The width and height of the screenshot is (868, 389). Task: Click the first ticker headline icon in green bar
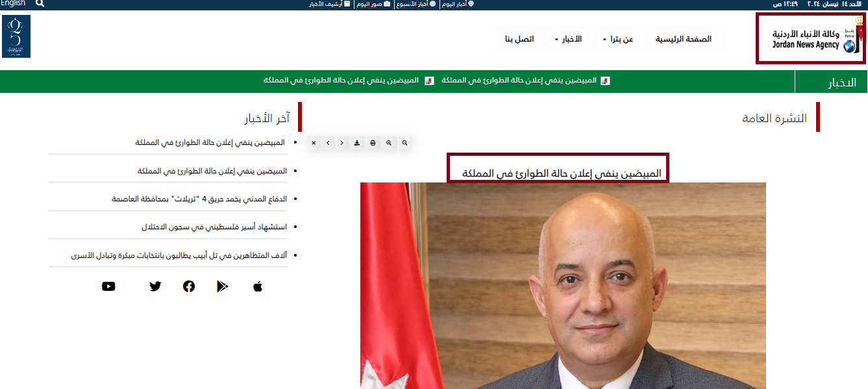606,81
